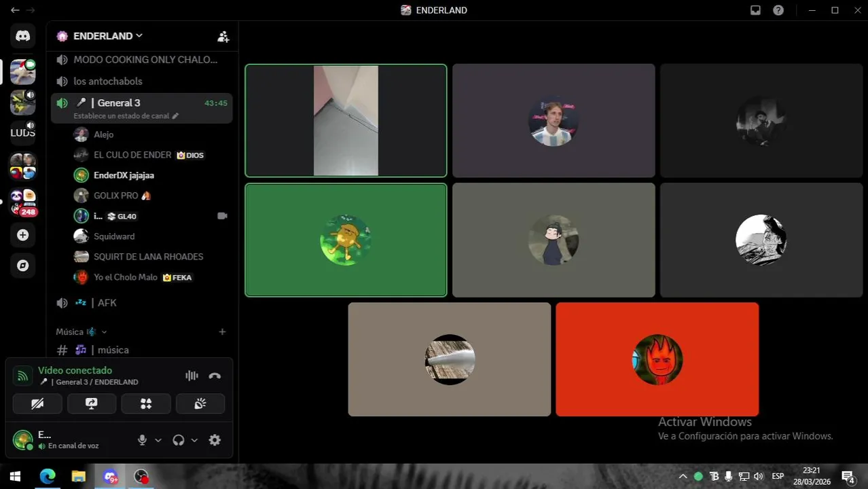The image size is (868, 489).
Task: Join MODO COOKING ONLY CHALO voice channel
Action: click(x=142, y=60)
